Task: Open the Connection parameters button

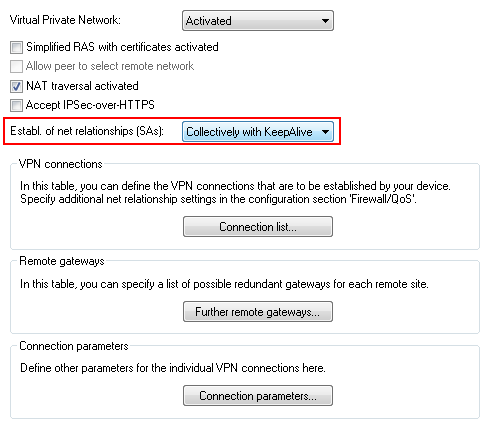Action: pos(258,396)
